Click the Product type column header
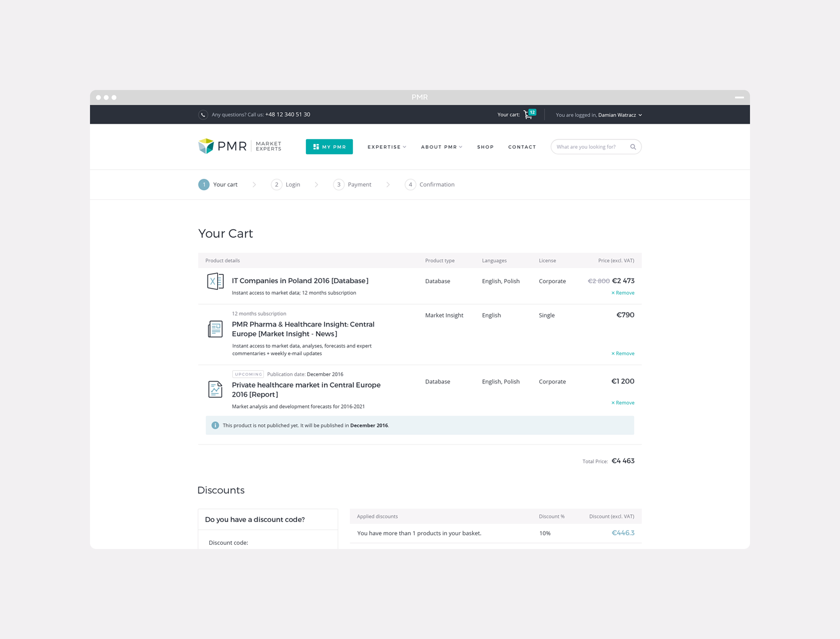The height and width of the screenshot is (639, 840). 440,261
